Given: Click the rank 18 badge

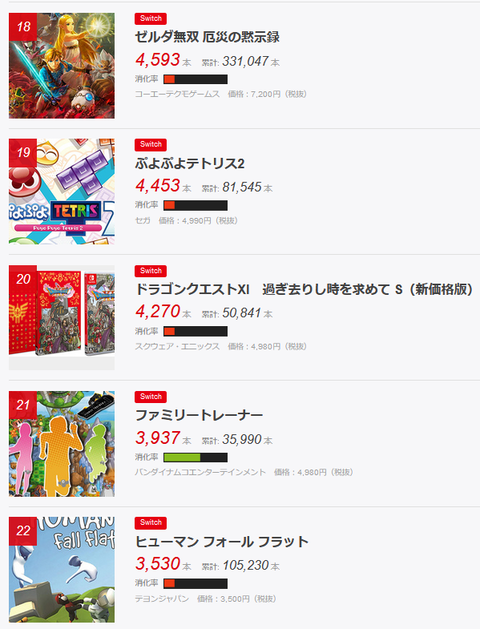Looking at the screenshot, I should tap(23, 27).
